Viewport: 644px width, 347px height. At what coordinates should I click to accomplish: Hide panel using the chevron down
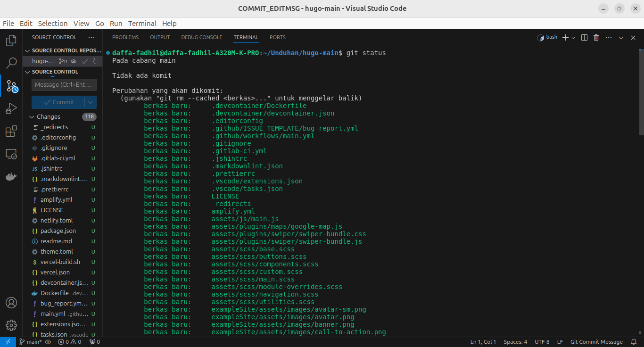(x=621, y=37)
